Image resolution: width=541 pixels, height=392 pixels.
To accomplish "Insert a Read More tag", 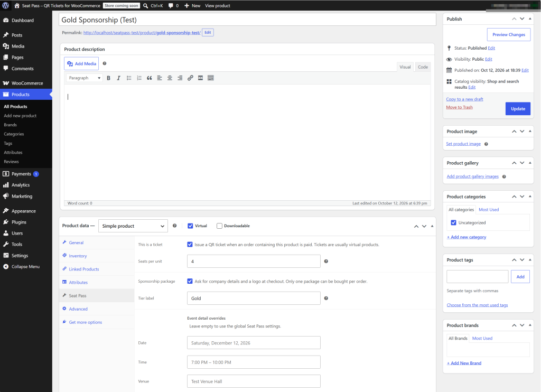I will [200, 78].
